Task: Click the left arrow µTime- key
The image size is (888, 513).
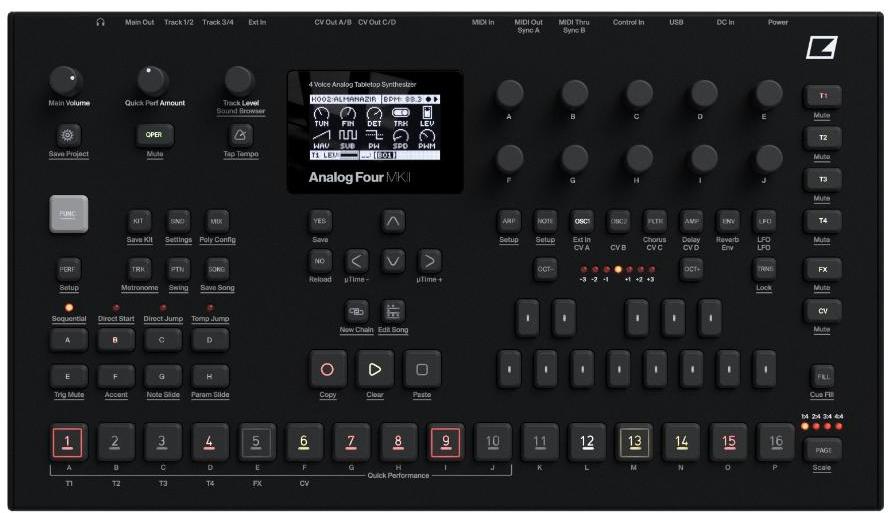Action: tap(356, 261)
